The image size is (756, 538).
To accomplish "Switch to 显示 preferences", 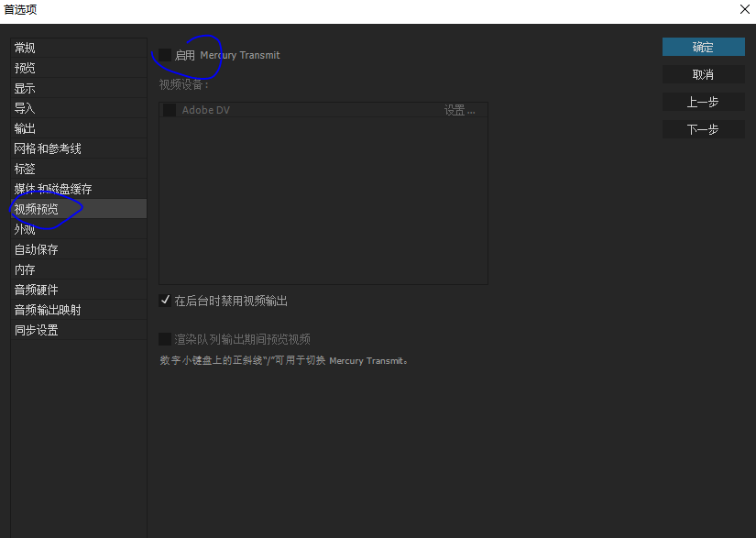I will point(79,88).
